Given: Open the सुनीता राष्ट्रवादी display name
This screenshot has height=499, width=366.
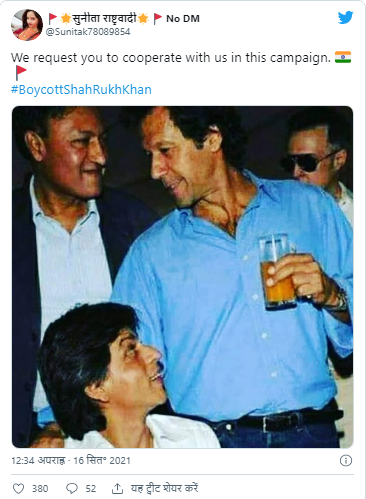Looking at the screenshot, I should [104, 18].
